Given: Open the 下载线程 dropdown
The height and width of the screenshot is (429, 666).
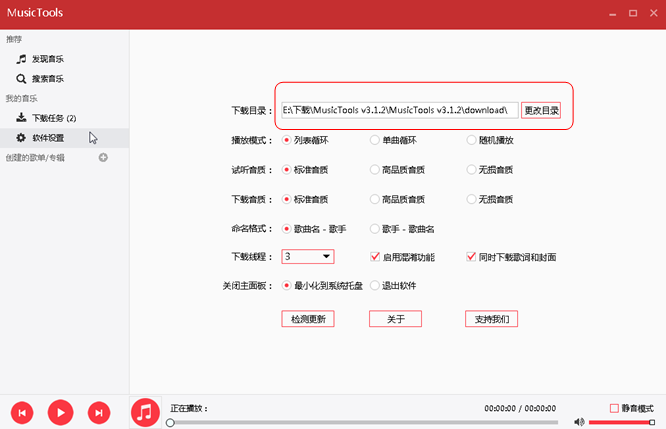Looking at the screenshot, I should point(308,257).
